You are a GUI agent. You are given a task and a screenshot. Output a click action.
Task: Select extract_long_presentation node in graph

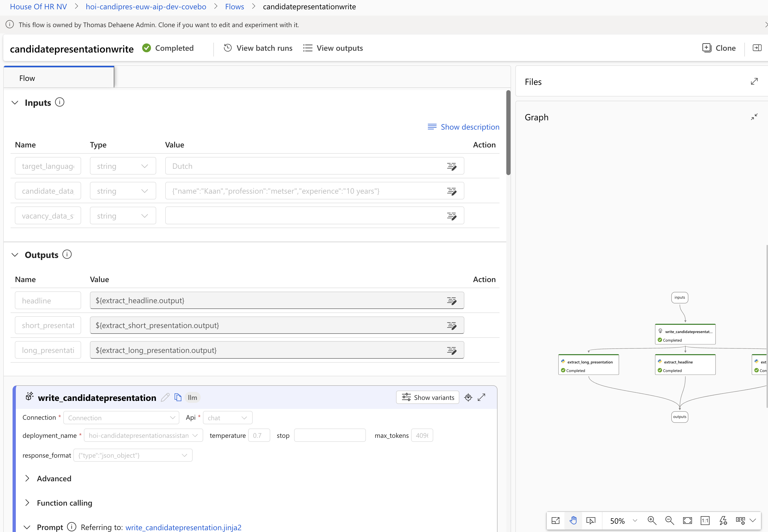589,365
